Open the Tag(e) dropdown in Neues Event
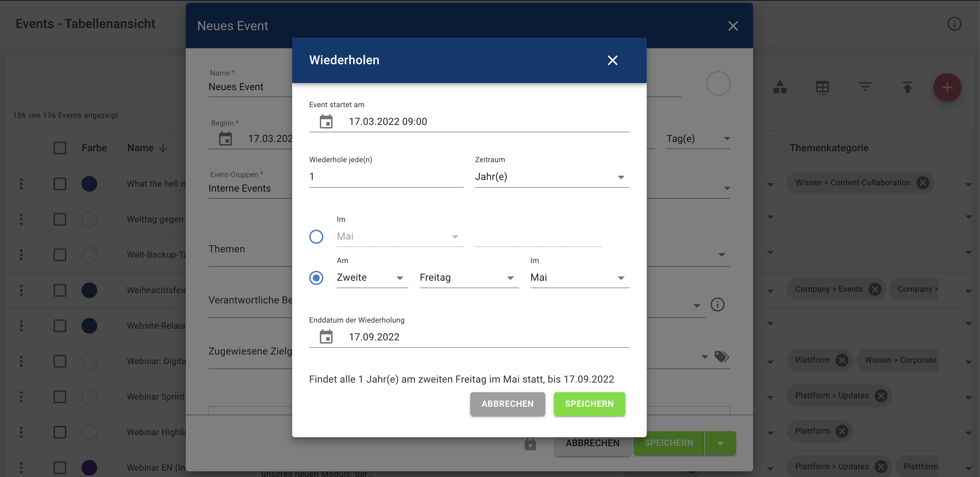The height and width of the screenshot is (477, 980). (x=698, y=138)
